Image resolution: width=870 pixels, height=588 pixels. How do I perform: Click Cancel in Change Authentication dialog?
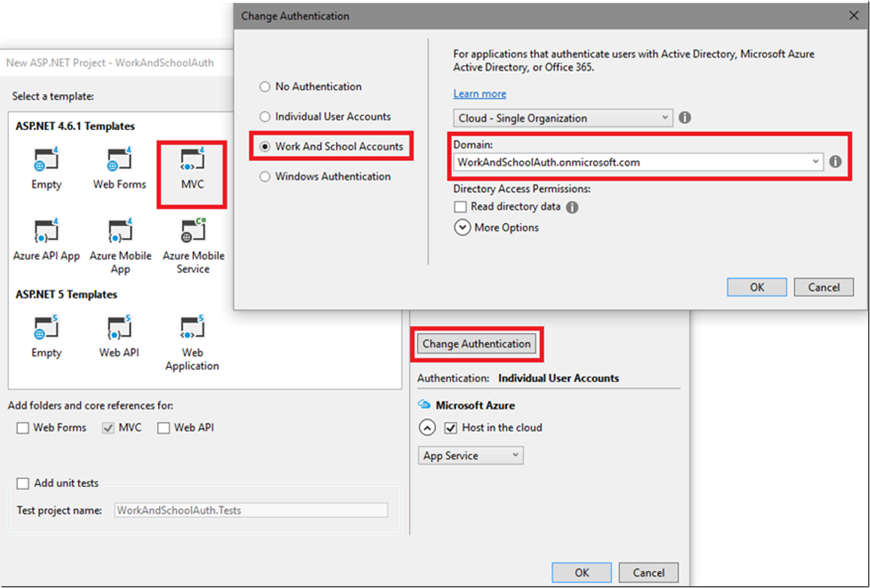pos(824,287)
